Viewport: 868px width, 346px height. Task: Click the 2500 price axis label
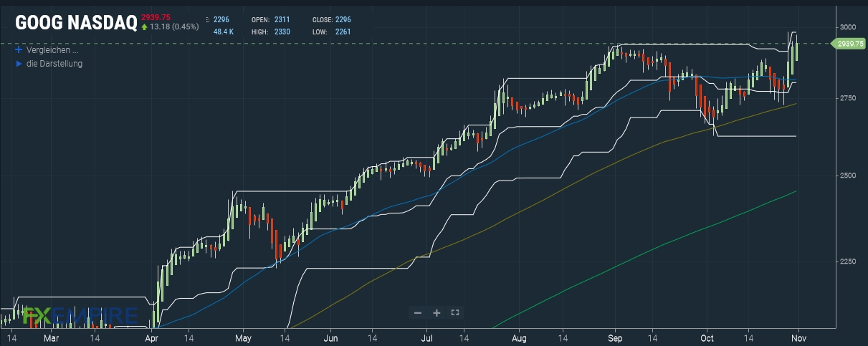pos(847,176)
